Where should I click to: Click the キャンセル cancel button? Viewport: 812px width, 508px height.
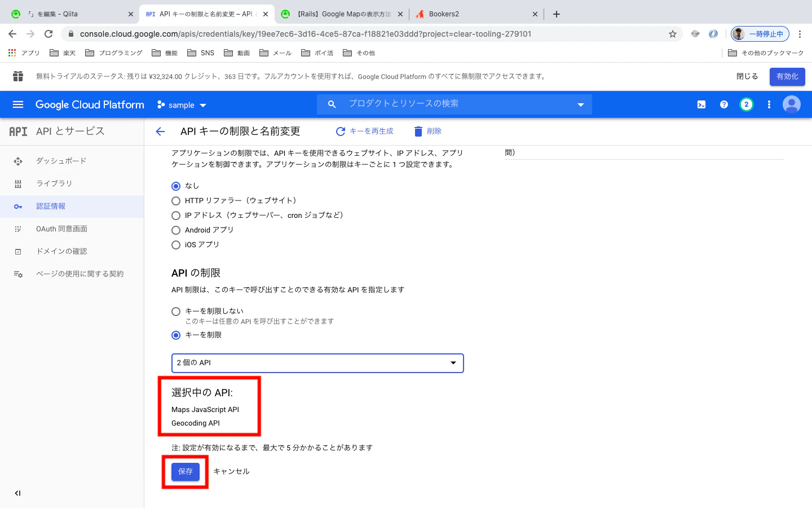point(231,471)
